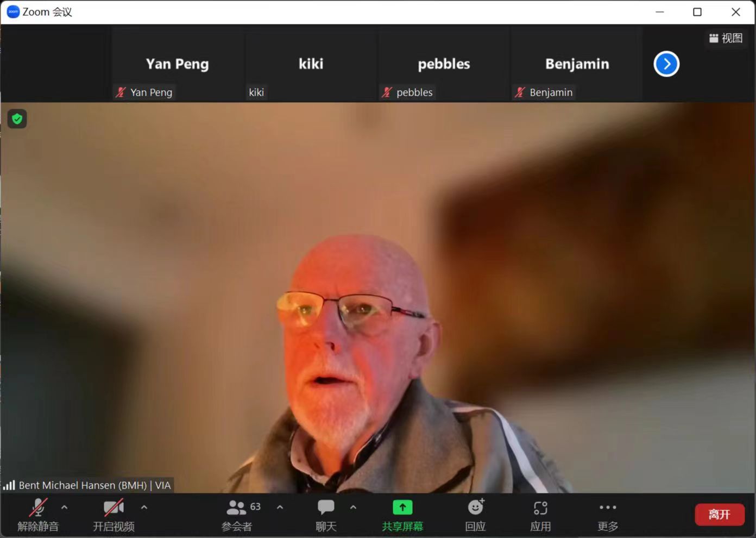Image resolution: width=756 pixels, height=538 pixels.
Task: Open the 聊天 chat panel
Action: click(326, 515)
